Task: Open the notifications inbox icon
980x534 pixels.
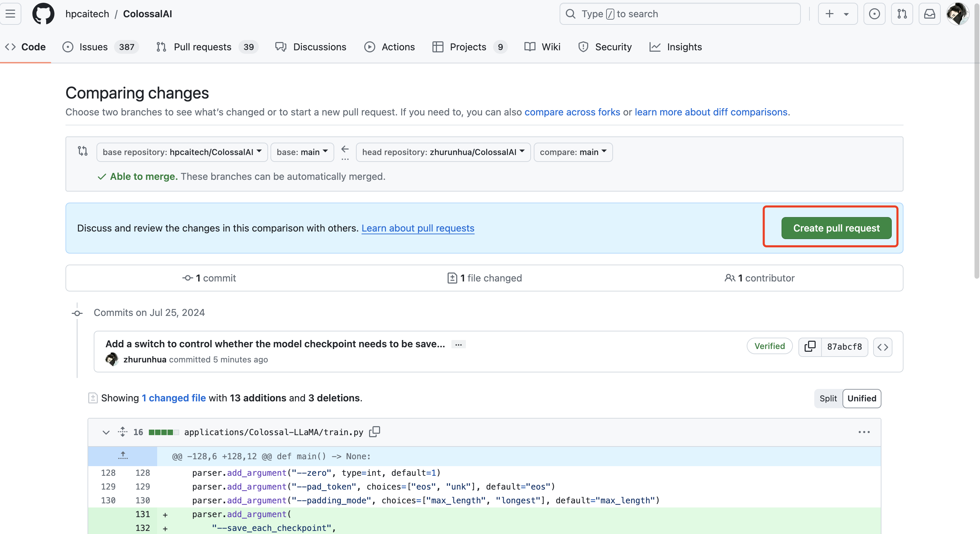Action: click(x=929, y=14)
